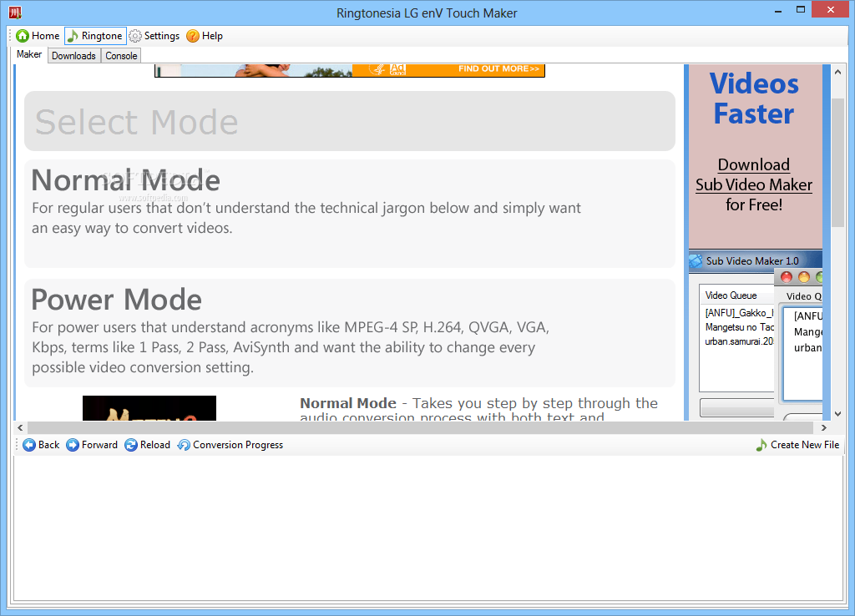This screenshot has width=855, height=616.
Task: Click the vertical scrollbar thumb
Action: point(838,163)
